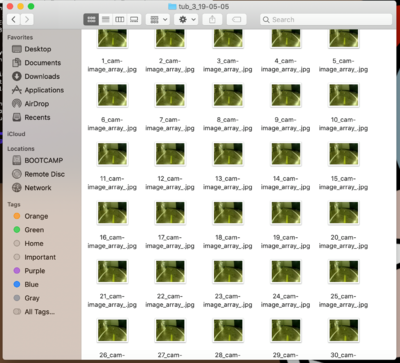Open Documents in the sidebar

tap(36, 63)
